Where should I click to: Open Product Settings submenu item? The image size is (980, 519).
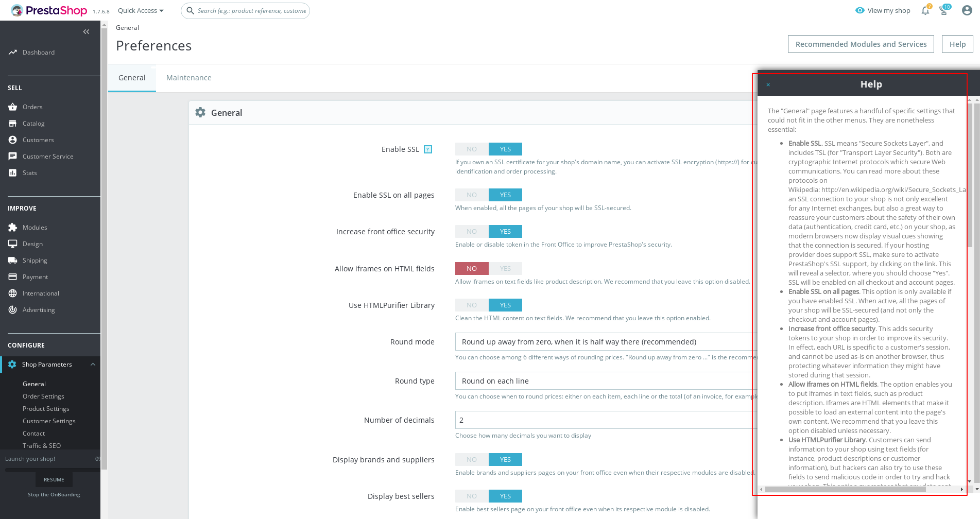[46, 409]
